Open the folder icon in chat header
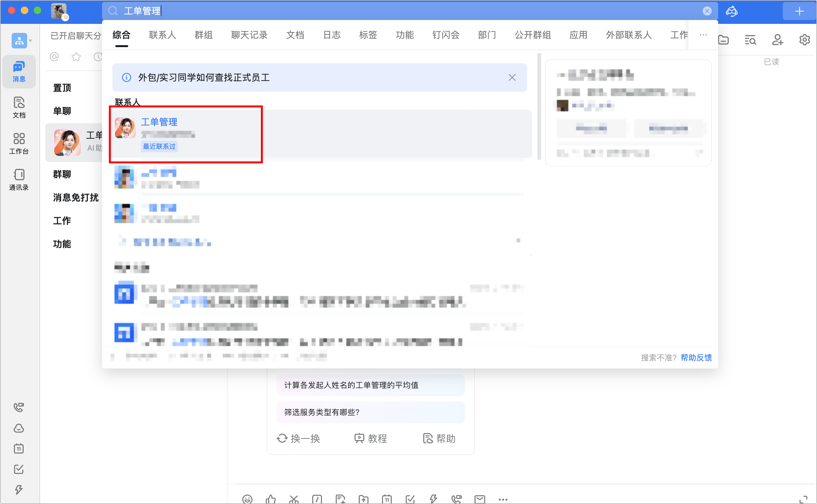 point(723,40)
